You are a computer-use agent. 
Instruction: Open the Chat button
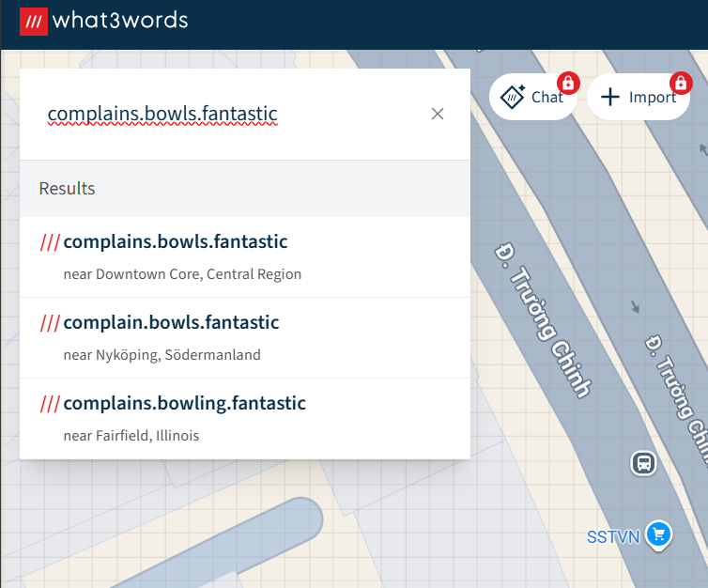(x=532, y=97)
